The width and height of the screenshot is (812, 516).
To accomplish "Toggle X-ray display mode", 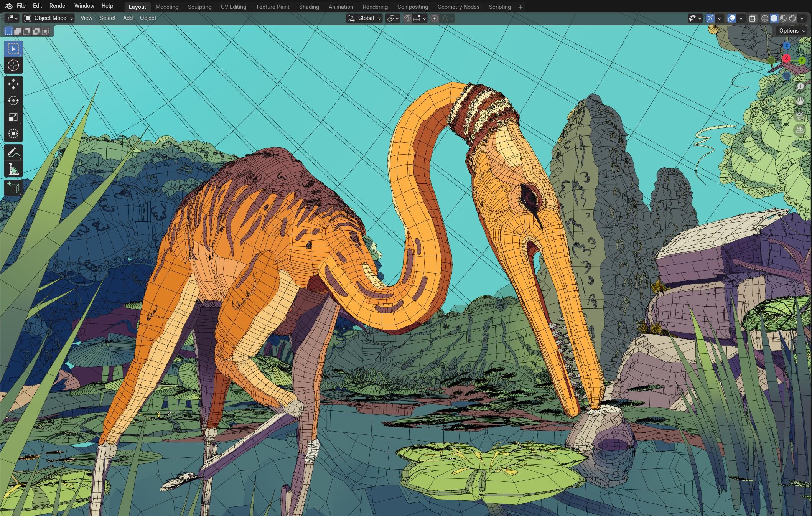I will [753, 18].
